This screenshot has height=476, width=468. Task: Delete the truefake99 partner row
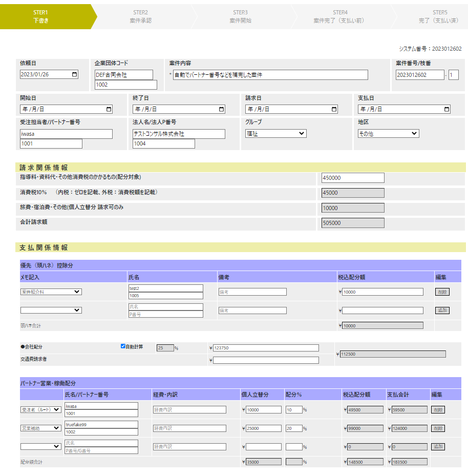click(x=438, y=428)
